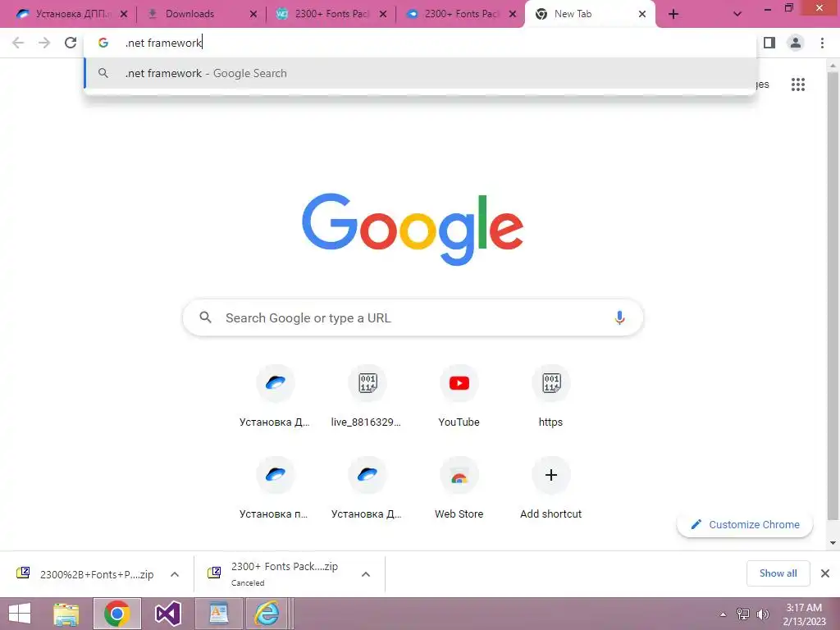Click the Chrome icon in the taskbar

(117, 614)
